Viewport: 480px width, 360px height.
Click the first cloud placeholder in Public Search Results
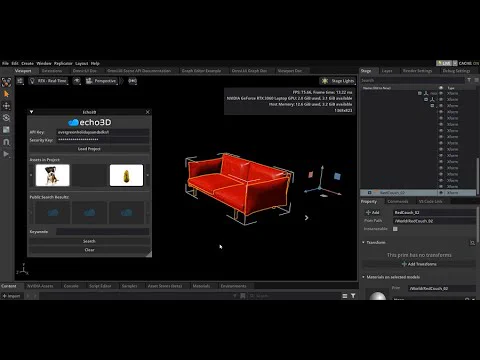[53, 212]
